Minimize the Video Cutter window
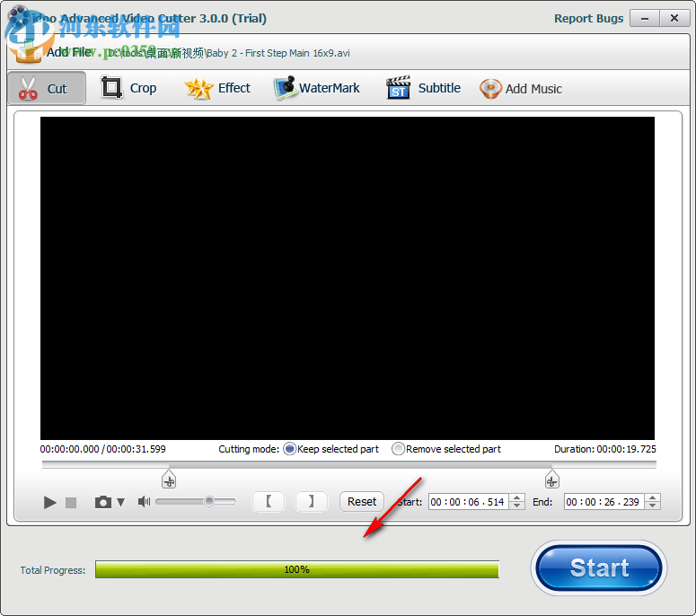The height and width of the screenshot is (616, 696). click(645, 18)
